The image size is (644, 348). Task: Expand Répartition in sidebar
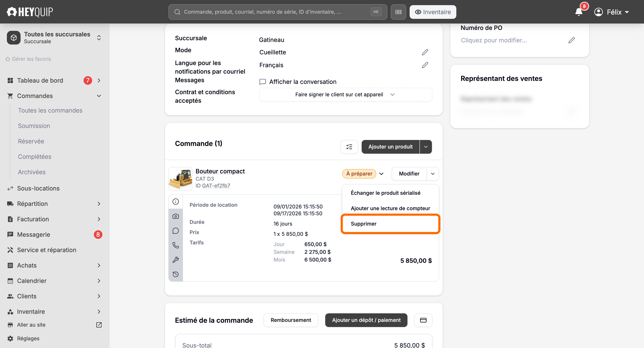point(99,204)
